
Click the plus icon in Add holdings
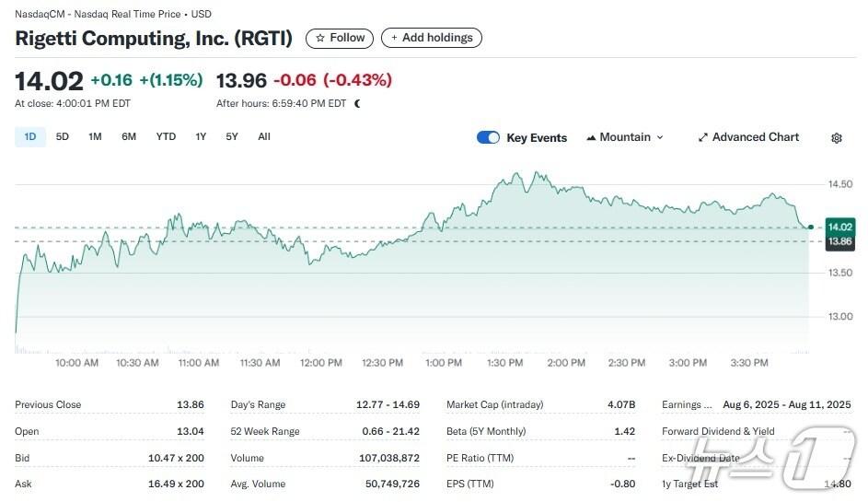click(x=395, y=38)
